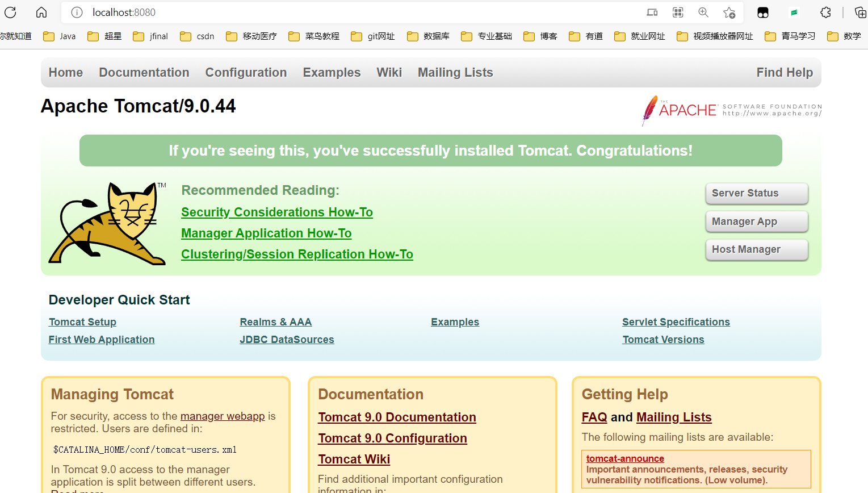The height and width of the screenshot is (493, 868).
Task: Open Clustering/Session Replication How-To link
Action: click(297, 254)
